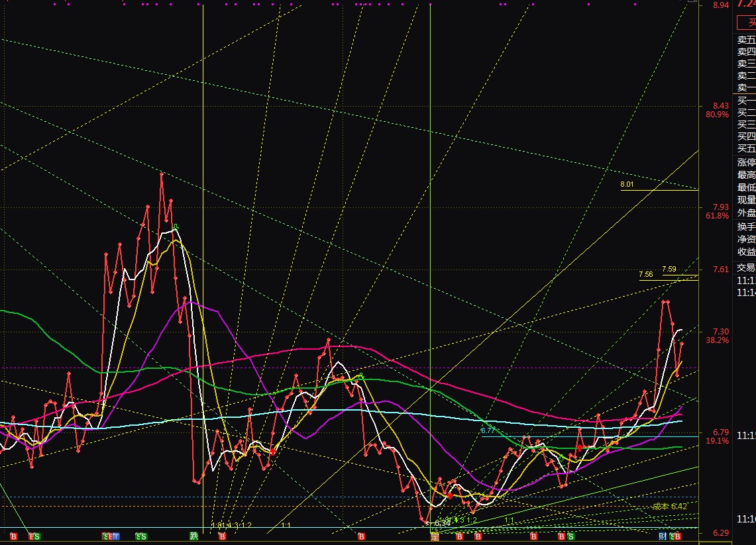The height and width of the screenshot is (545, 756).
Task: Click the 19.1% retracement label
Action: pos(718,441)
